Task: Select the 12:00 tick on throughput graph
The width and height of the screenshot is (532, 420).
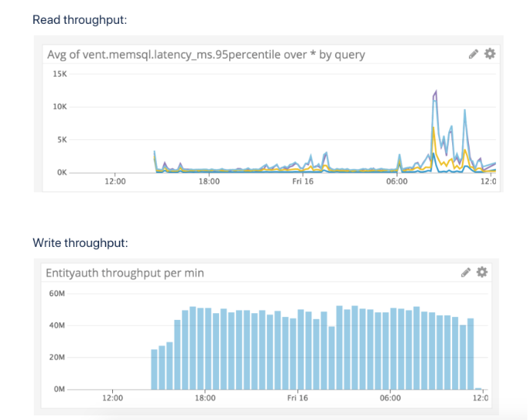Action: (113, 398)
